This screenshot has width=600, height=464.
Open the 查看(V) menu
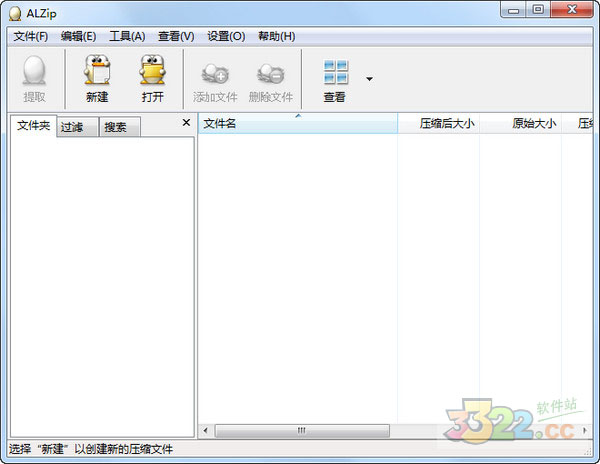(176, 36)
